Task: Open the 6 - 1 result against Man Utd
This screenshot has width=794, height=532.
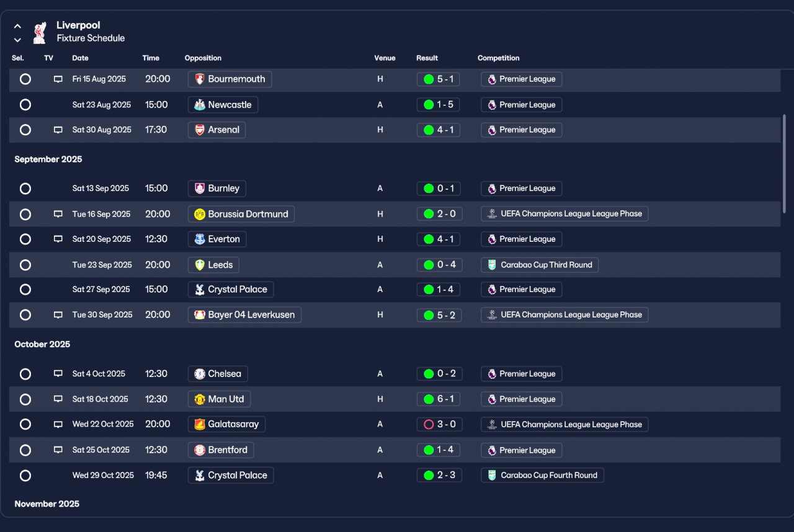Action: point(439,399)
